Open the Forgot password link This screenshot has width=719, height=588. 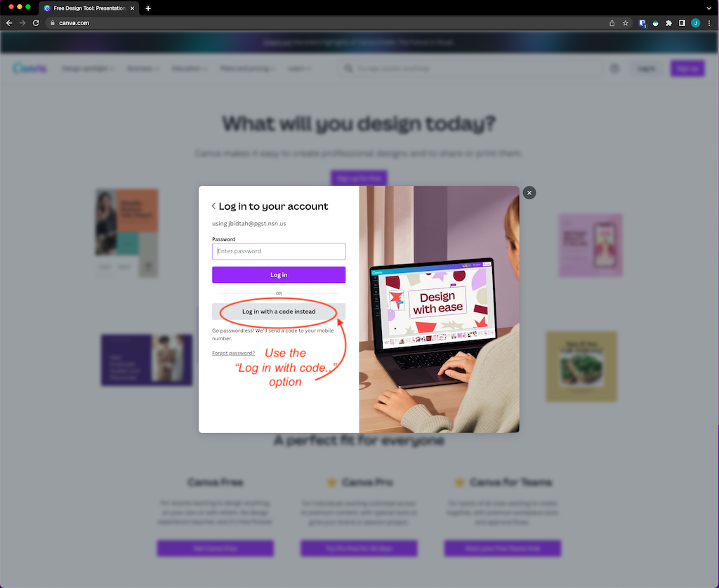(233, 353)
